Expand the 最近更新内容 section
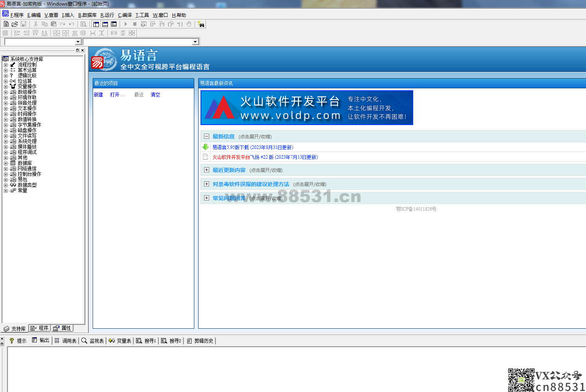The height and width of the screenshot is (392, 586). pos(206,170)
